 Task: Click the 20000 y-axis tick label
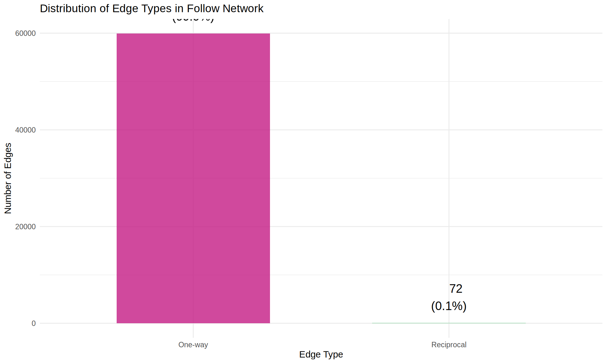tap(25, 227)
